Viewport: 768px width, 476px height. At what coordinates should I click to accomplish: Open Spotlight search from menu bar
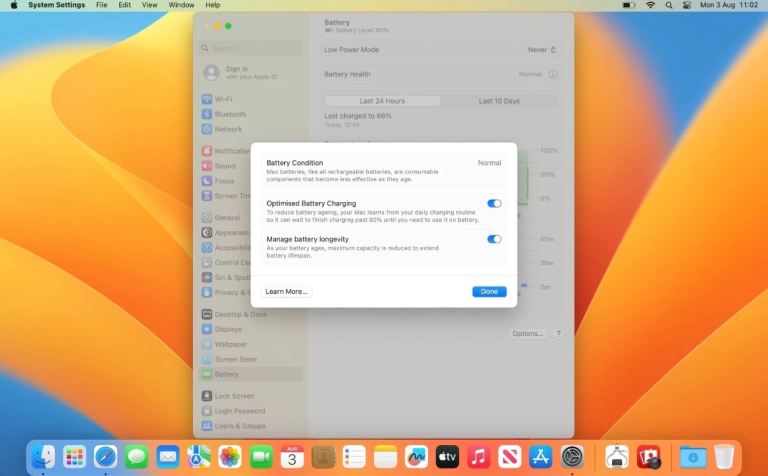click(669, 5)
